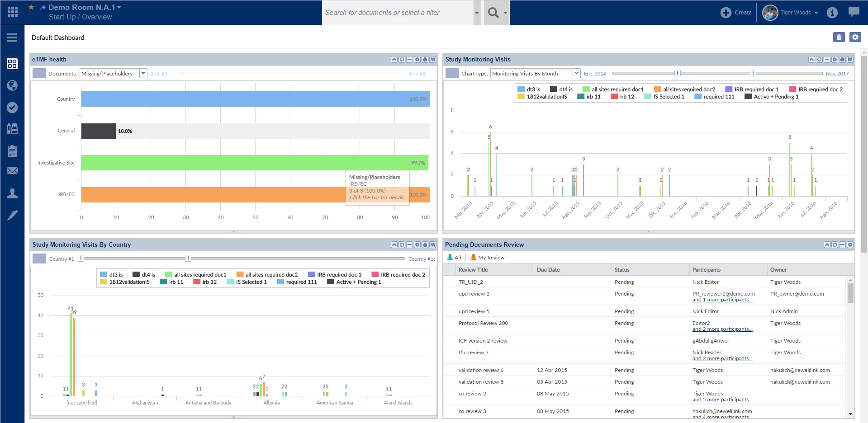Click the Investigative Site green bar

255,163
